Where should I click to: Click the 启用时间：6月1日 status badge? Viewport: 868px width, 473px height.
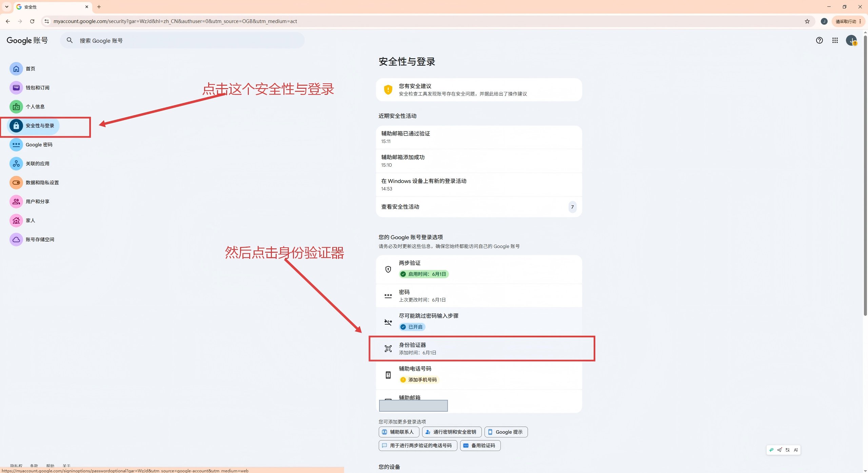click(x=424, y=274)
